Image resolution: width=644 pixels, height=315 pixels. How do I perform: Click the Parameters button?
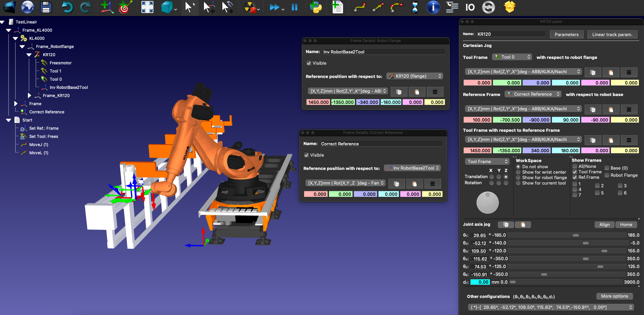click(x=566, y=34)
